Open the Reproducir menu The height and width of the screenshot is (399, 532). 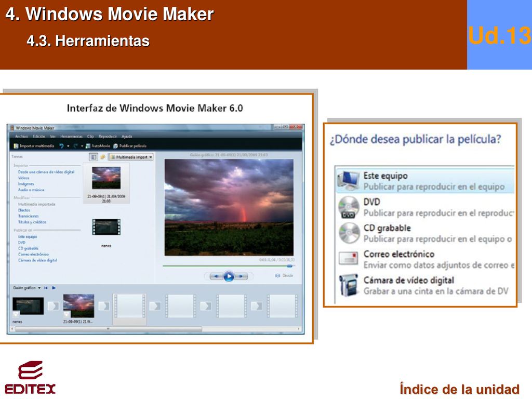(108, 137)
